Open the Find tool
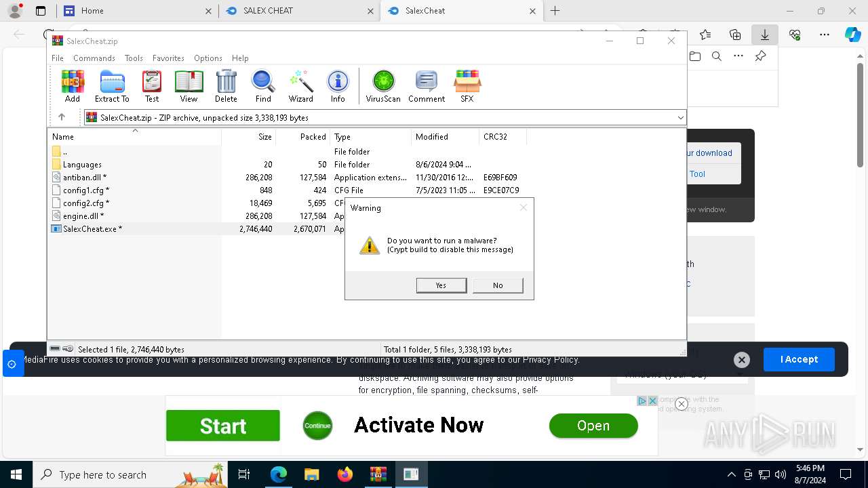Viewport: 868px width, 488px height. point(263,86)
